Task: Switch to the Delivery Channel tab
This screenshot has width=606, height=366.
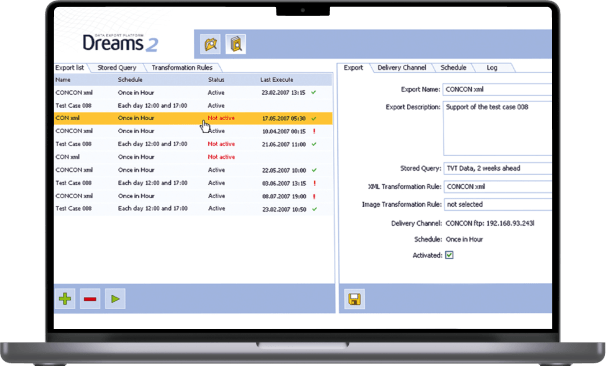Action: pos(402,68)
